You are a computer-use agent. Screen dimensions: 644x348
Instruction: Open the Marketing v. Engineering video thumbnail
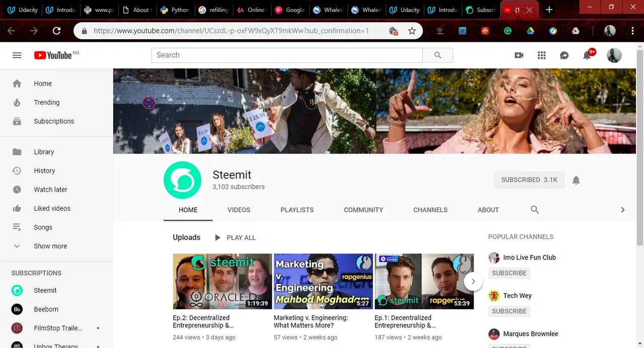tap(323, 281)
